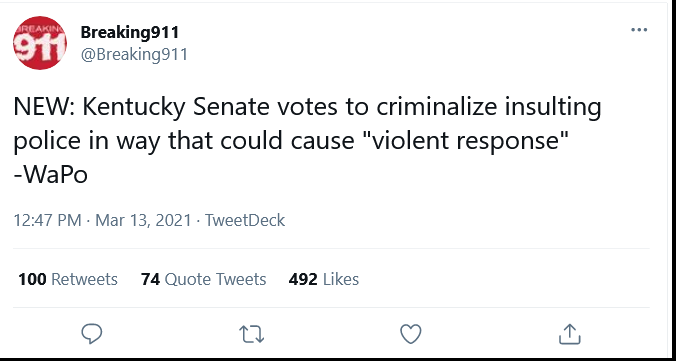Click the reply speech bubble icon
This screenshot has width=676, height=361.
(91, 334)
